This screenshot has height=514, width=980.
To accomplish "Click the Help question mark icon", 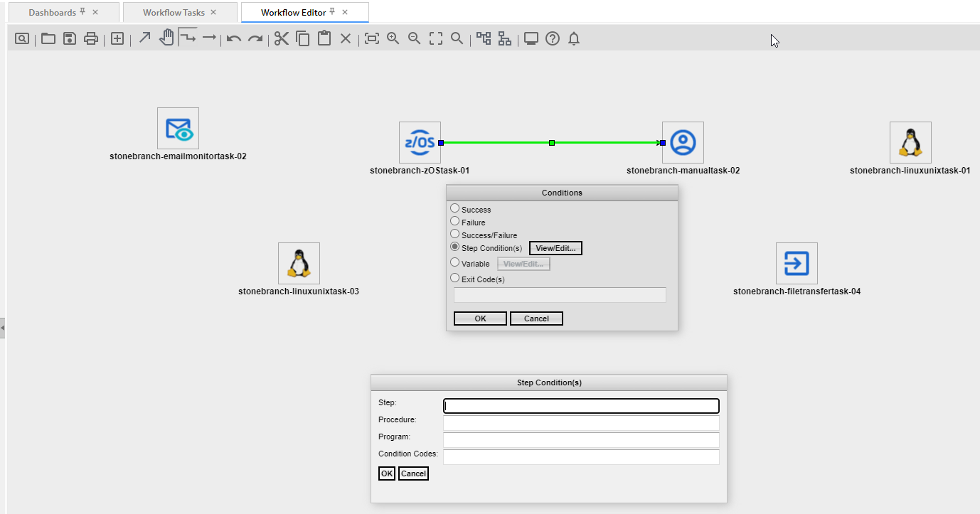I will pyautogui.click(x=553, y=38).
